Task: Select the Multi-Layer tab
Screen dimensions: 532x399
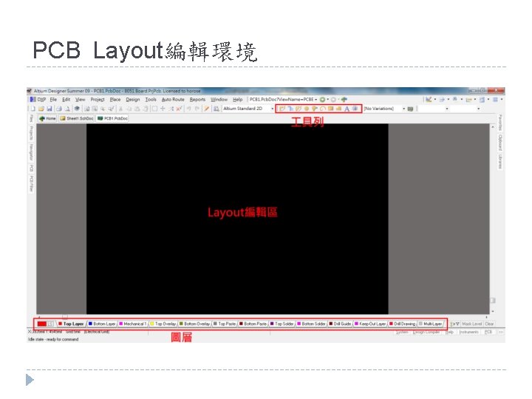Action: pos(430,324)
